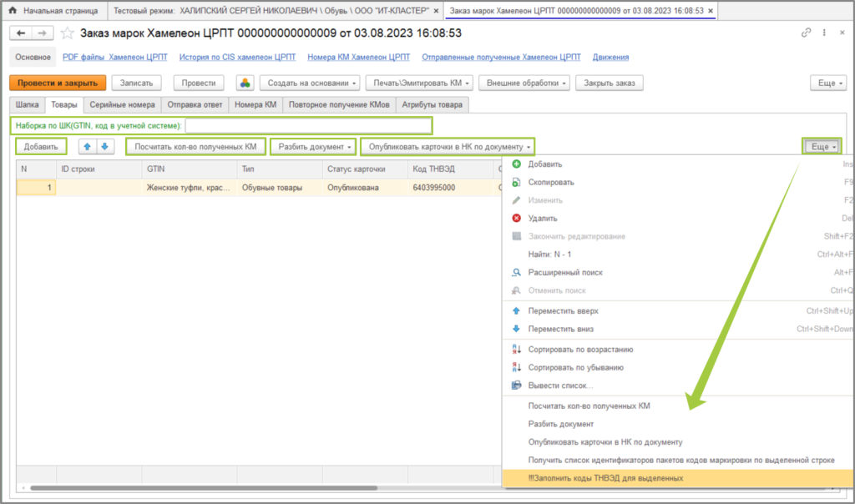The height and width of the screenshot is (504, 855).
Task: Select Переместить вверх menu entry
Action: [x=678, y=310]
